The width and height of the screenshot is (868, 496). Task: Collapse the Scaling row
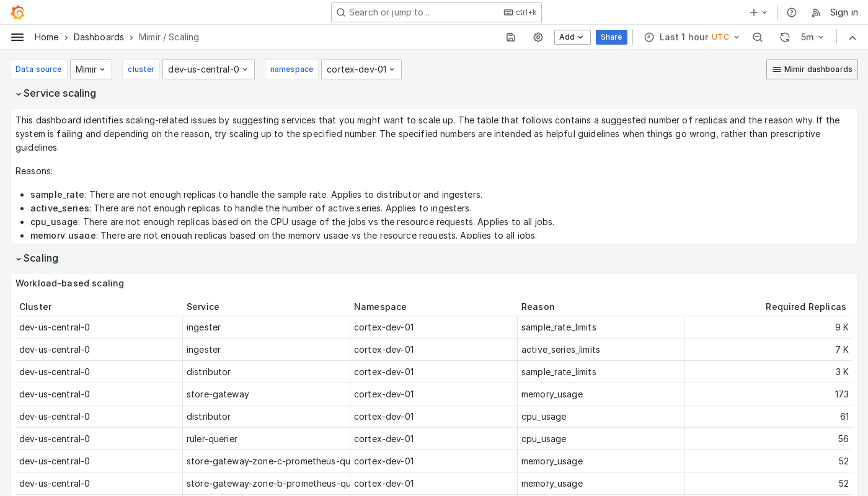(37, 258)
